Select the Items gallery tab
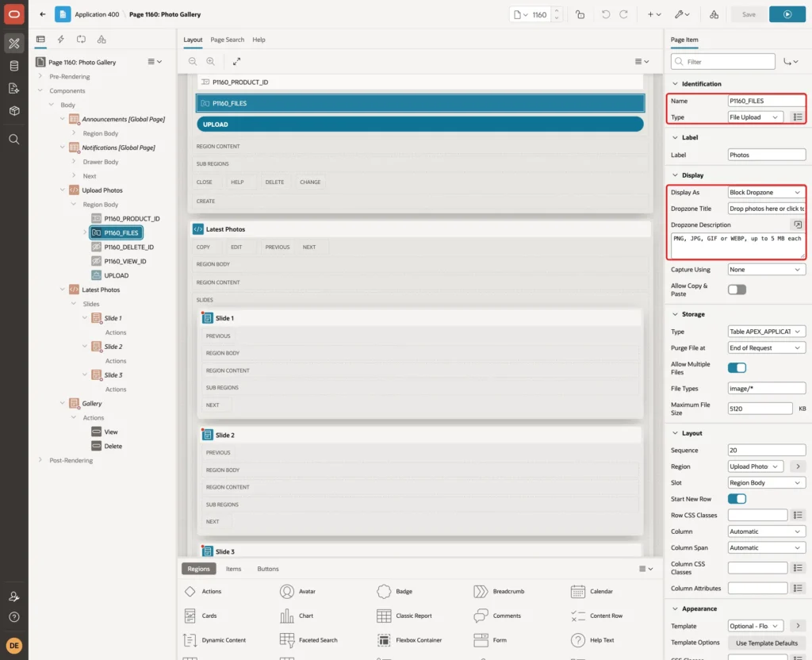 pyautogui.click(x=234, y=569)
